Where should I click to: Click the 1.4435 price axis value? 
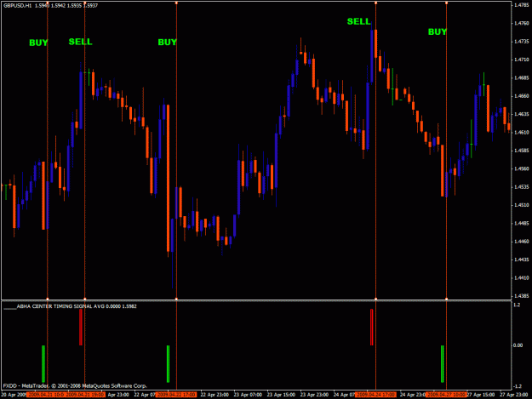(522, 259)
